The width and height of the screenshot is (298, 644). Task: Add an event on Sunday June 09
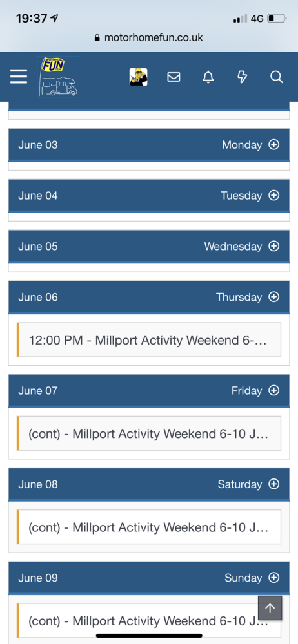click(x=273, y=578)
